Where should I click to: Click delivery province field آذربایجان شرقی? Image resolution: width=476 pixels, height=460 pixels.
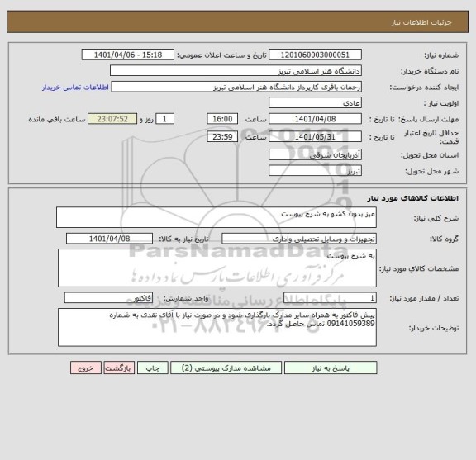[x=315, y=154]
